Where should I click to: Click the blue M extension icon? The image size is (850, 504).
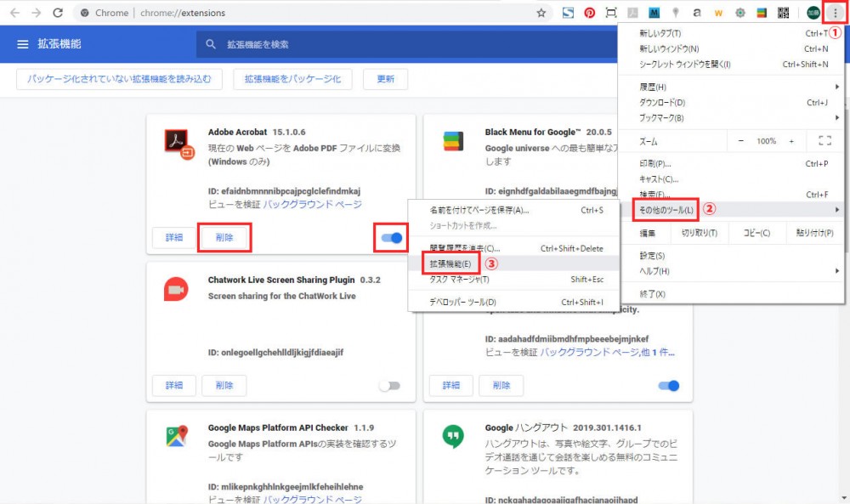pos(654,13)
